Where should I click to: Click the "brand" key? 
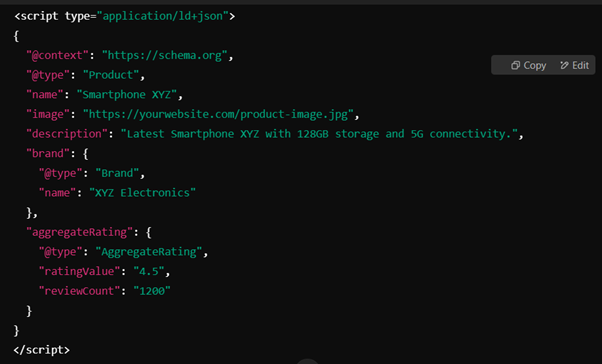coord(48,153)
